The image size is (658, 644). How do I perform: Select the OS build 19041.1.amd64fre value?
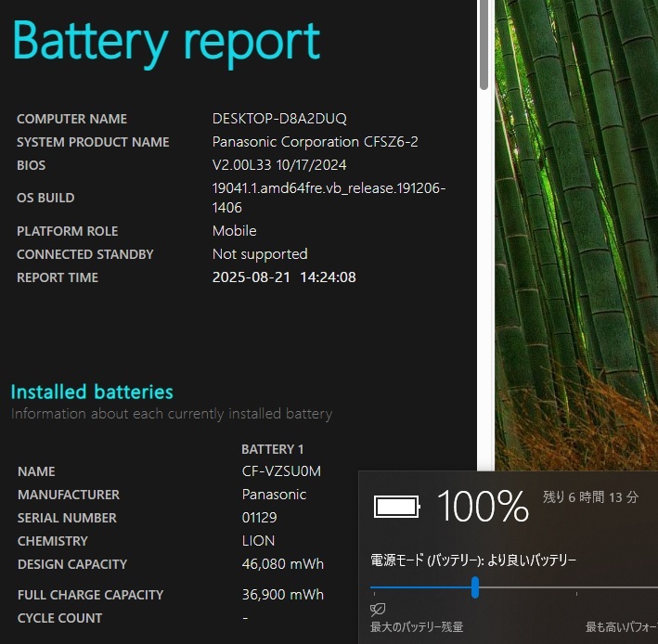329,198
